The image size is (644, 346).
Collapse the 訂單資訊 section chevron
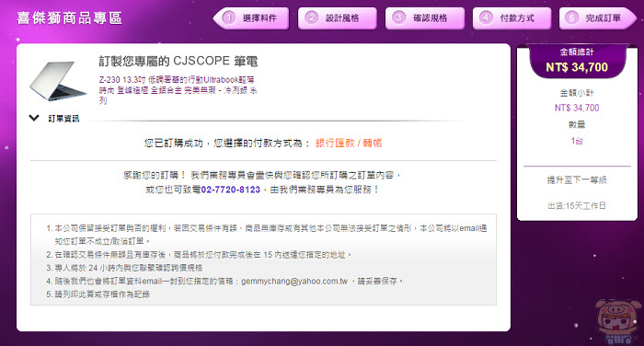34,119
